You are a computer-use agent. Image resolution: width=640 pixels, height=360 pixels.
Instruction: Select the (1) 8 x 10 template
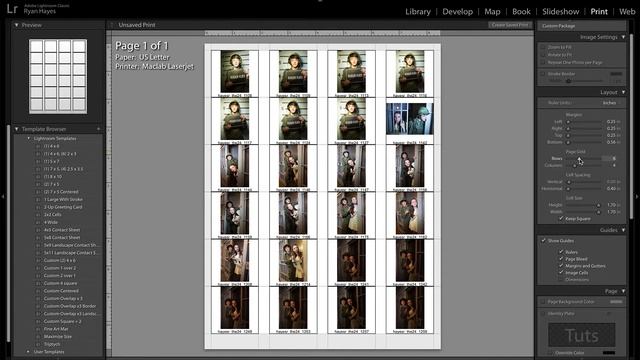(x=53, y=177)
